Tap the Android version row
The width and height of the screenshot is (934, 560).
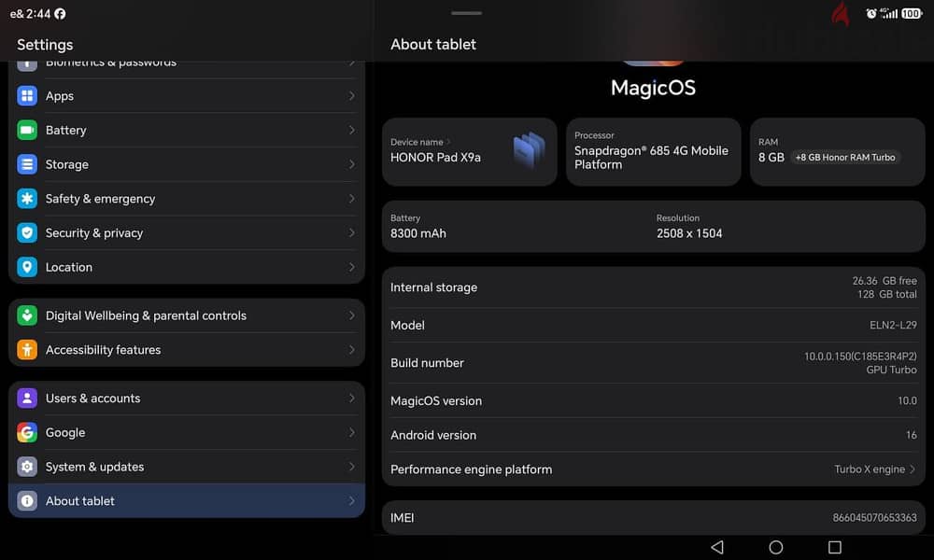(x=654, y=435)
